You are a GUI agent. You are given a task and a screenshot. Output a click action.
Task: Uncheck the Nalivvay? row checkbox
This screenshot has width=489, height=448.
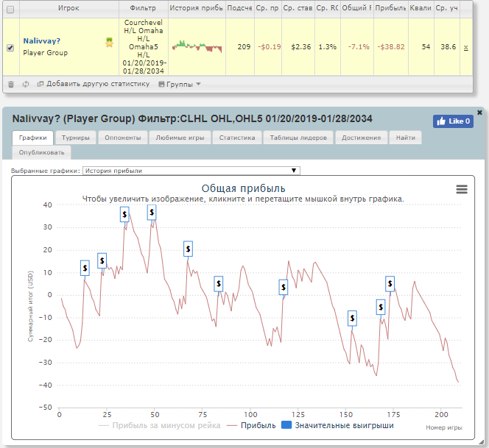(10, 48)
